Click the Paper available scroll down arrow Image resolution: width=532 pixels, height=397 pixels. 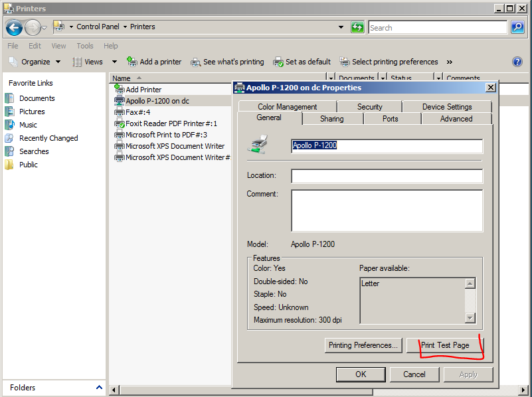(470, 318)
